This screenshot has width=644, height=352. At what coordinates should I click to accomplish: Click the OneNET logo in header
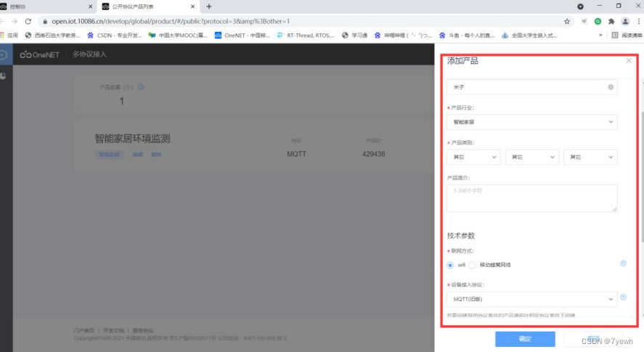pos(40,54)
